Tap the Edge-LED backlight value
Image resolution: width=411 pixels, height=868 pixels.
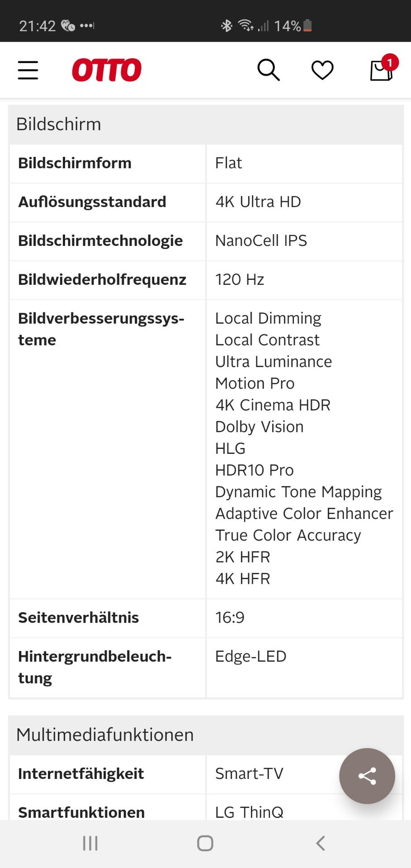point(250,656)
